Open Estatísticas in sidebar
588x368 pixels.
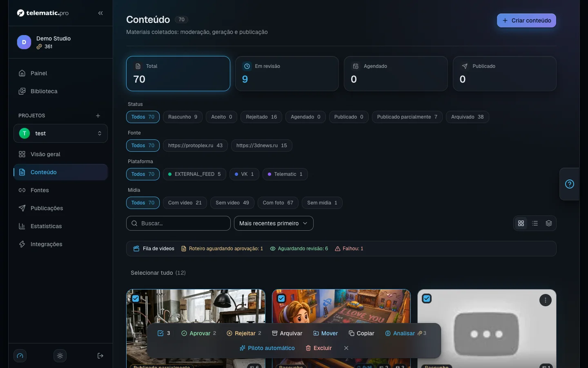click(x=60, y=226)
